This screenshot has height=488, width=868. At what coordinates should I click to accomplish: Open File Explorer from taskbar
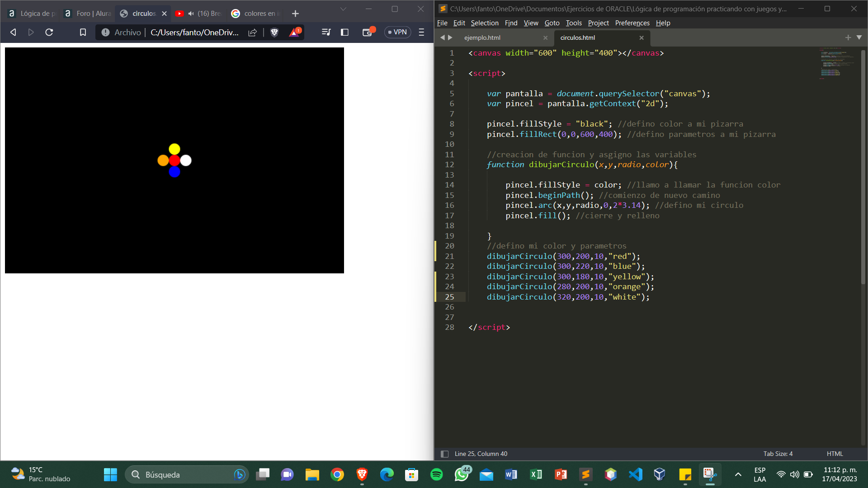(x=312, y=474)
